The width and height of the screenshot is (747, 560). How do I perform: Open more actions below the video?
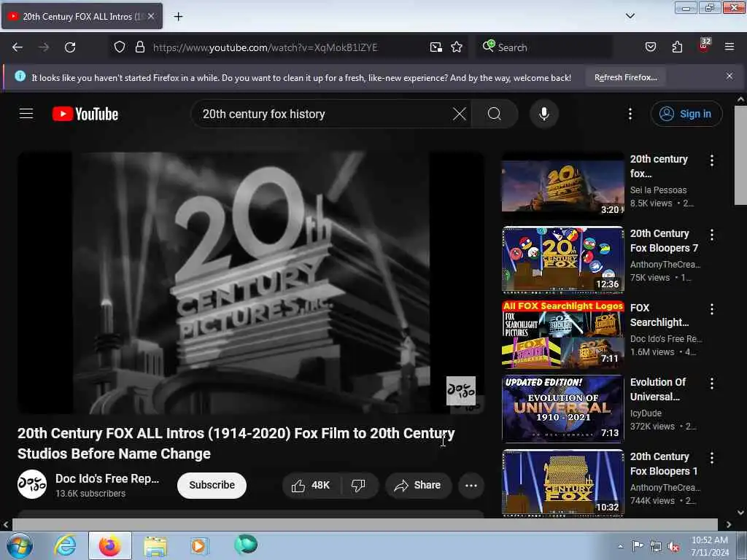tap(471, 485)
